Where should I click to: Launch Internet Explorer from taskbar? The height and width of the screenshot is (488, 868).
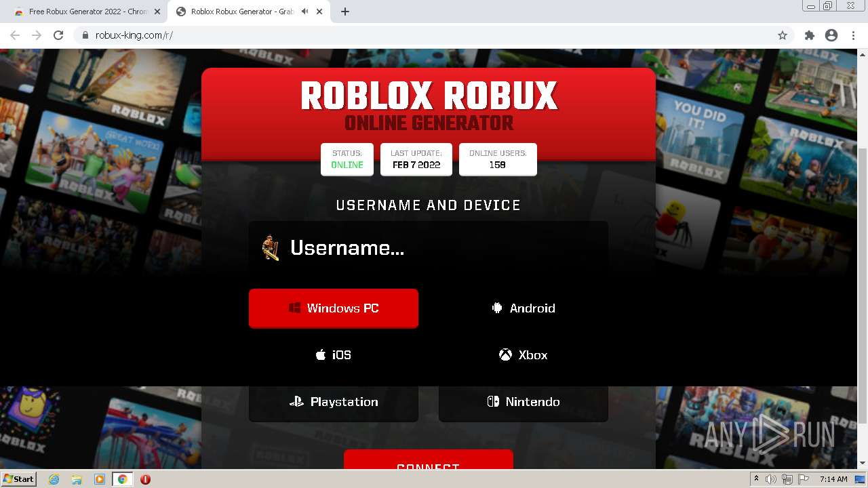[x=54, y=479]
